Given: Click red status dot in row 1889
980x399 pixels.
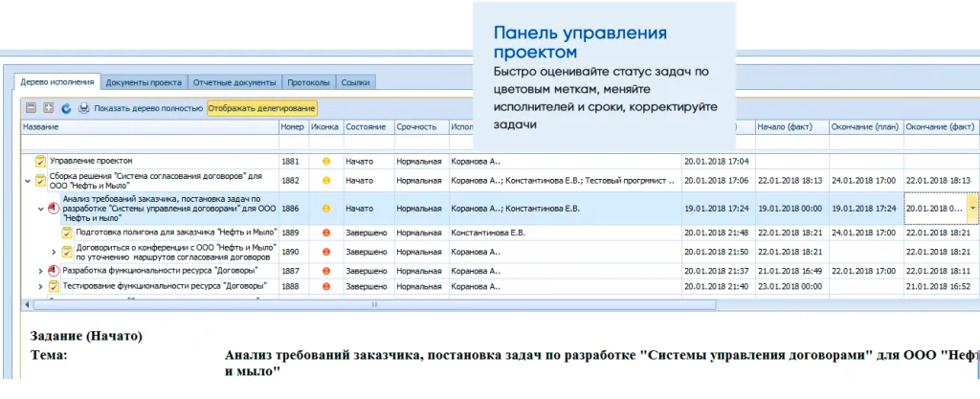Looking at the screenshot, I should point(325,233).
